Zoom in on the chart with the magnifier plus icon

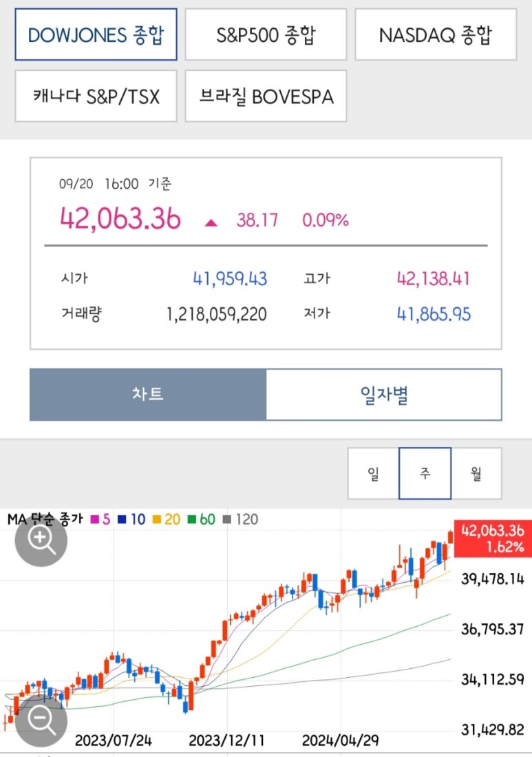click(41, 540)
